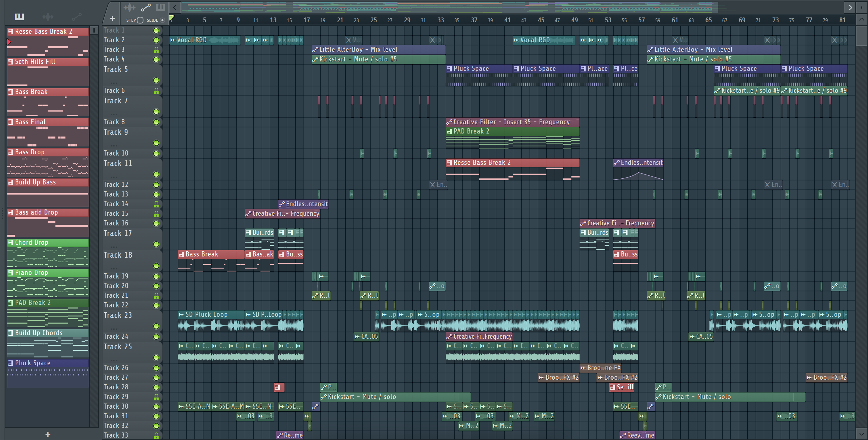
Task: Mute Track 2 with its green LED
Action: coord(156,40)
